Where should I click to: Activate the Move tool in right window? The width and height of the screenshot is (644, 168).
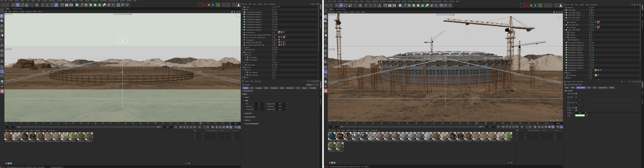coord(341,5)
